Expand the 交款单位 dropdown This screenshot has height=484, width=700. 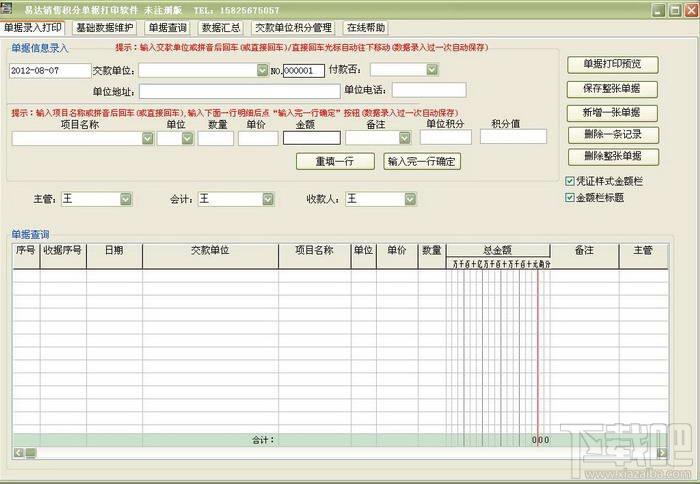[262, 70]
